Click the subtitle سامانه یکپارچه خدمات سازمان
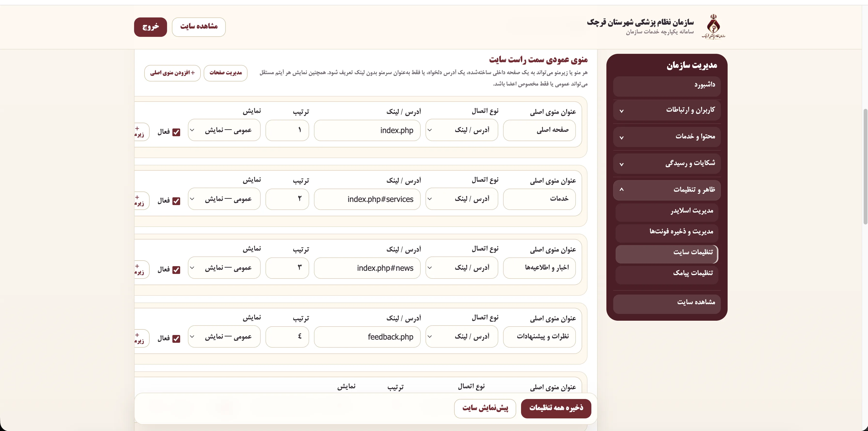The width and height of the screenshot is (868, 431). (x=660, y=32)
